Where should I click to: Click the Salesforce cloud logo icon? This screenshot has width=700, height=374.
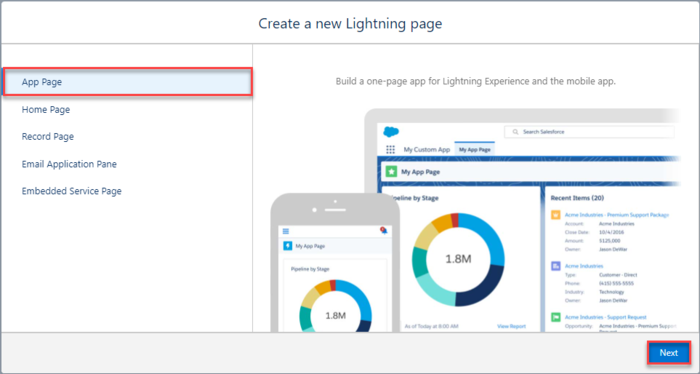click(391, 132)
